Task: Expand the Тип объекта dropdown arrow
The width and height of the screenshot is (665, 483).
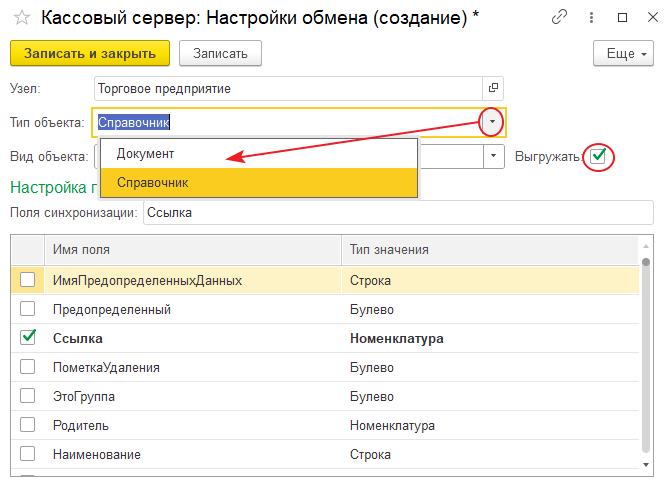Action: click(492, 122)
